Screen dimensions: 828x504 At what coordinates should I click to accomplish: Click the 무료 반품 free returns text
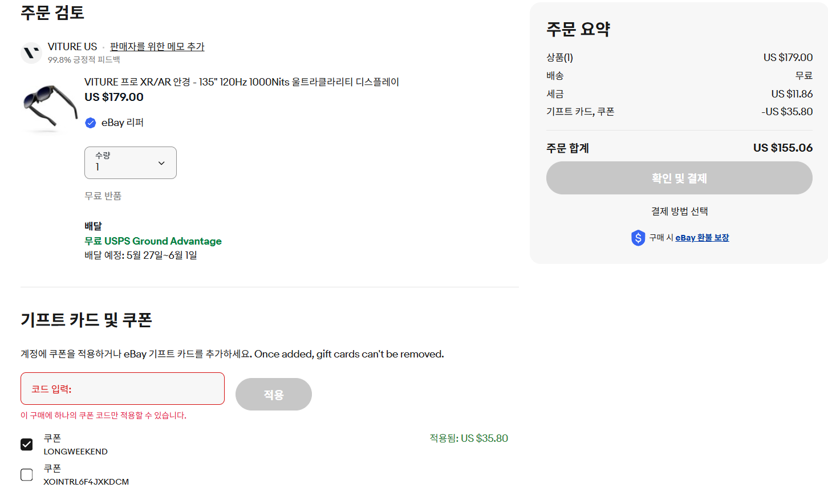(x=103, y=196)
